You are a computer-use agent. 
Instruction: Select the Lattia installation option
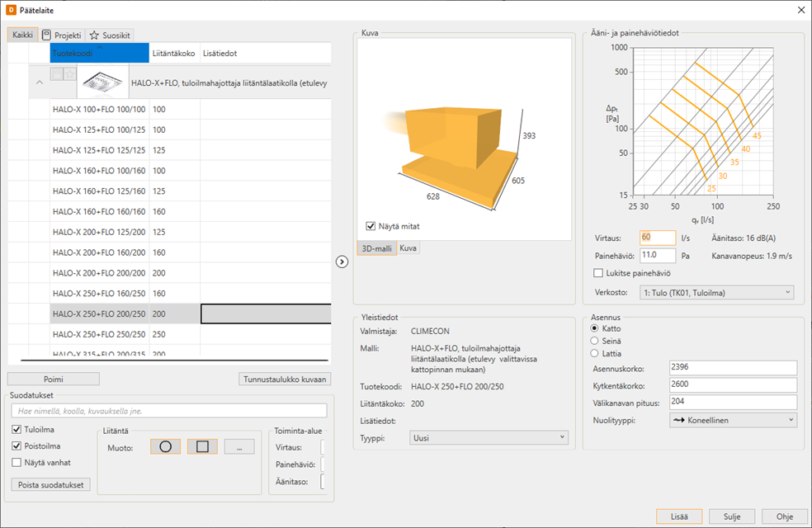pyautogui.click(x=594, y=354)
